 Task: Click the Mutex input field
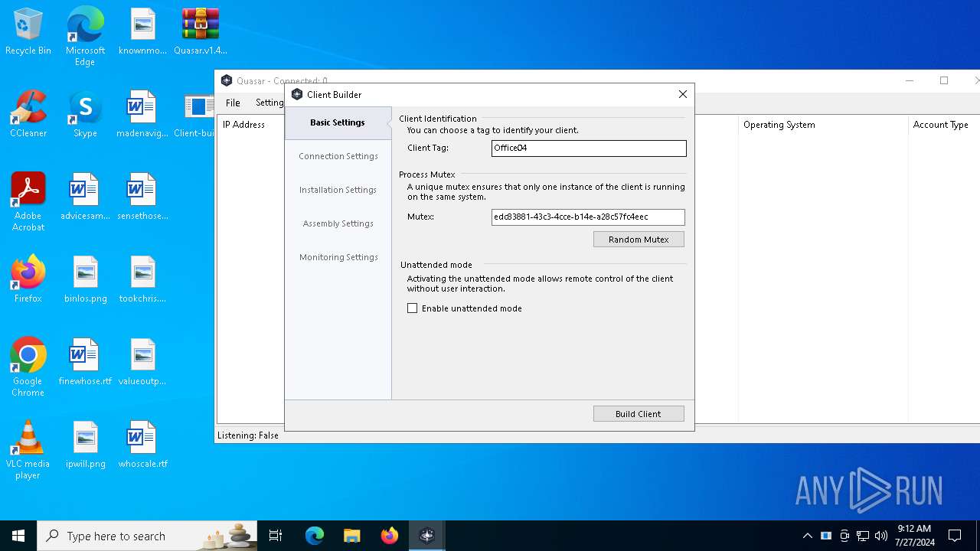tap(588, 217)
